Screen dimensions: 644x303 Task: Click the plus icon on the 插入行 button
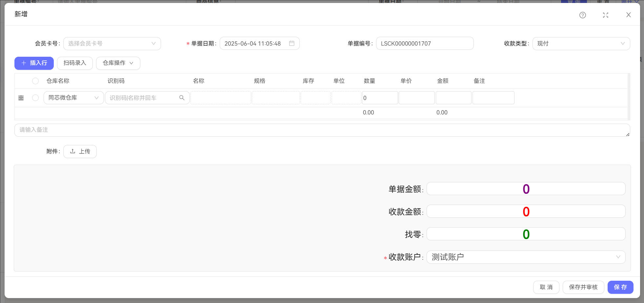23,63
